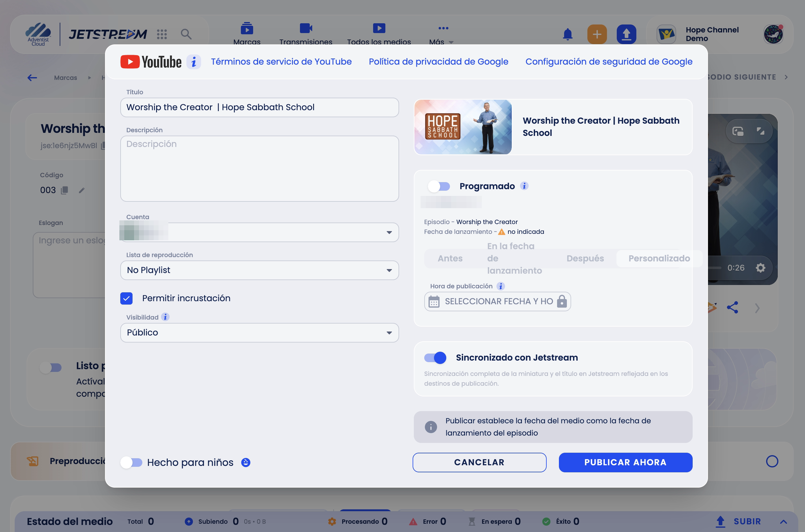Select the Antes tab
This screenshot has height=532, width=805.
pyautogui.click(x=450, y=259)
